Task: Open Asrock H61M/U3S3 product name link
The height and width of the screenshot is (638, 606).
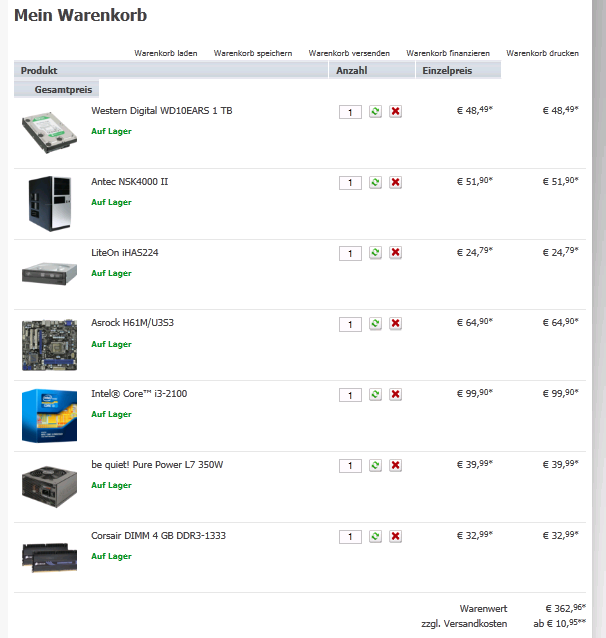Action: tap(132, 323)
